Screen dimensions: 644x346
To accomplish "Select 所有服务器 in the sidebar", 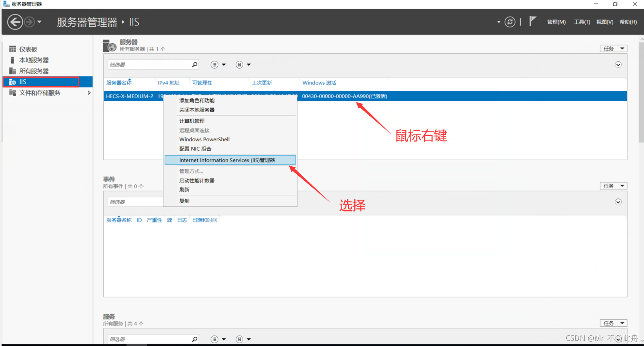I will 34,71.
